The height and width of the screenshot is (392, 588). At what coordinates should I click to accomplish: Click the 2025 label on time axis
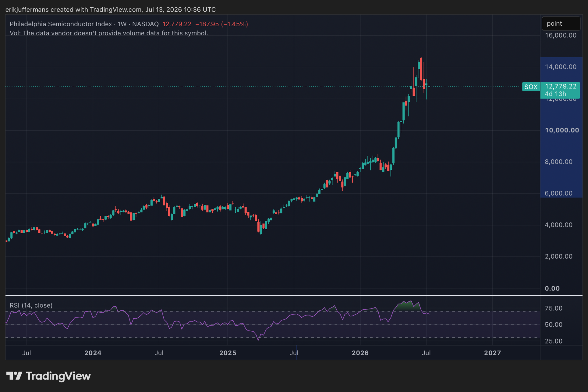coord(228,353)
